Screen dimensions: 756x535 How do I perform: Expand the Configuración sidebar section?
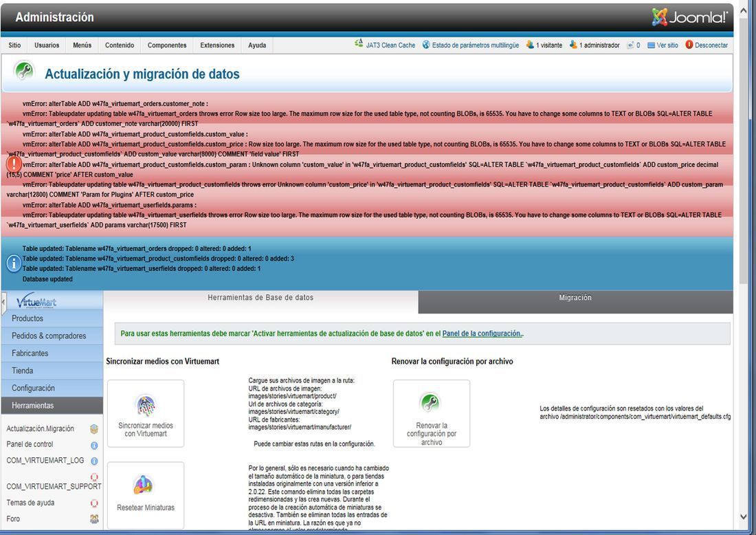(x=52, y=388)
